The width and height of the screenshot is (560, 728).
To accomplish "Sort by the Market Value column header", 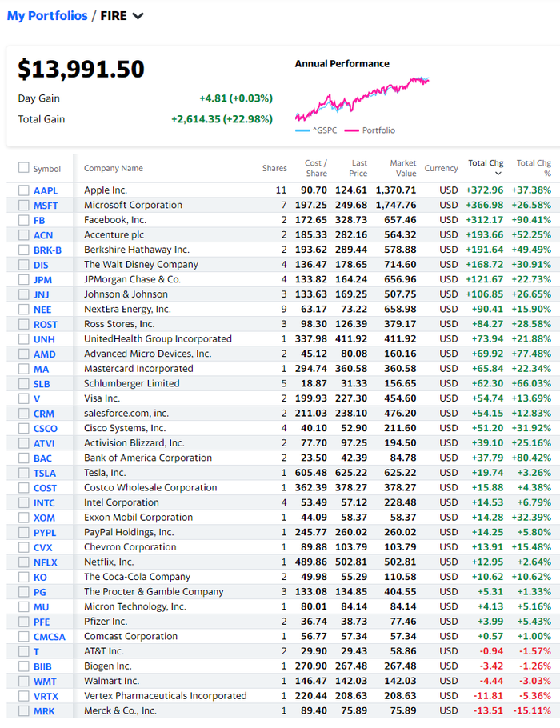I will pos(403,168).
